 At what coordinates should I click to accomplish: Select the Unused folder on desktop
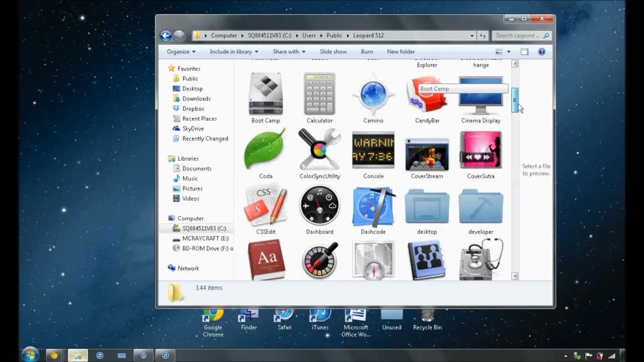[x=391, y=320]
